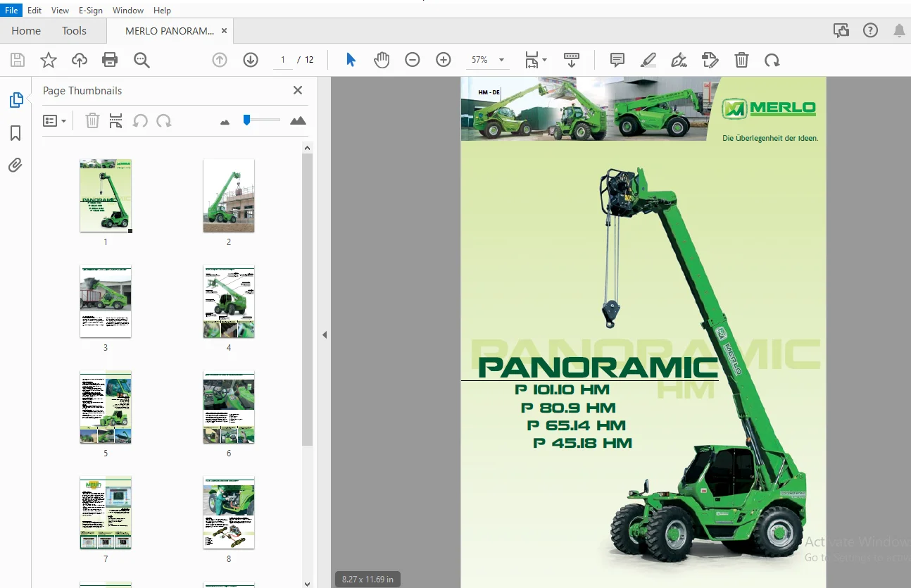Upload the file via the cloud icon
Image resolution: width=911 pixels, height=588 pixels.
click(x=80, y=61)
